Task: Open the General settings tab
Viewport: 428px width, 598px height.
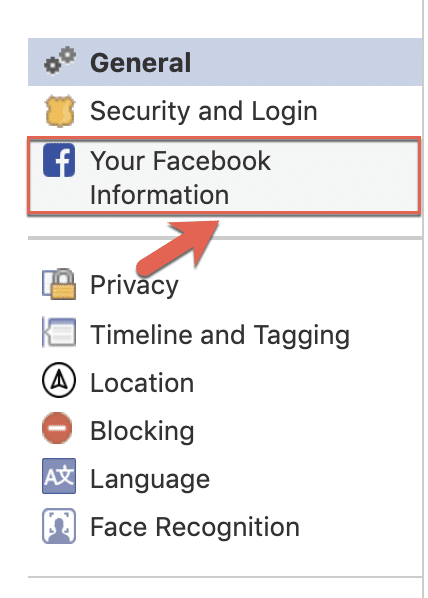Action: click(x=225, y=62)
